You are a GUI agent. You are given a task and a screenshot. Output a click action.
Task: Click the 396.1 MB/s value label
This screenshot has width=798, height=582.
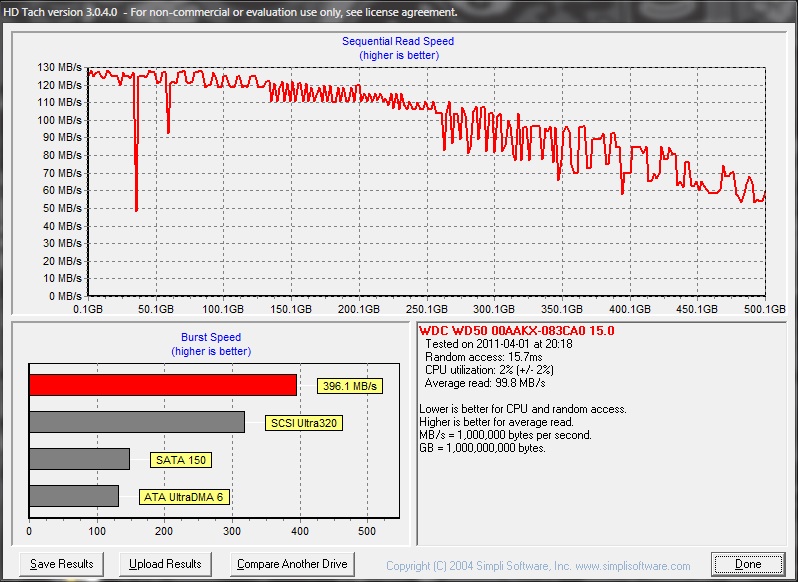[351, 386]
